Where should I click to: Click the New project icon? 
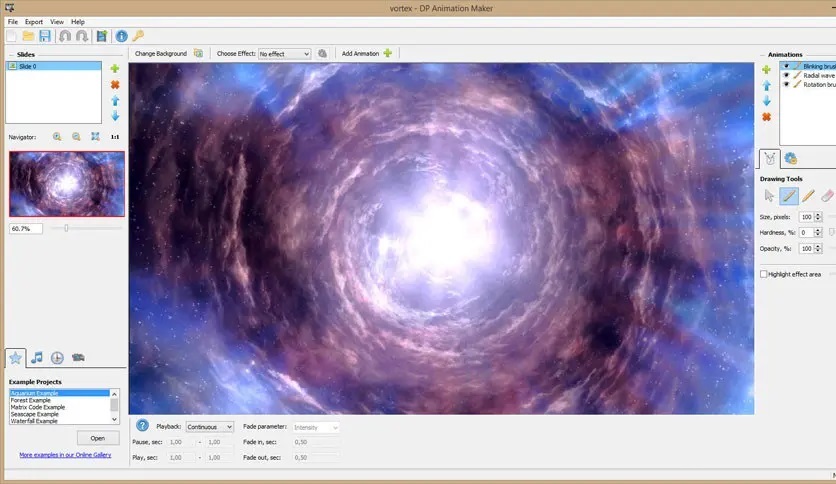tap(11, 36)
